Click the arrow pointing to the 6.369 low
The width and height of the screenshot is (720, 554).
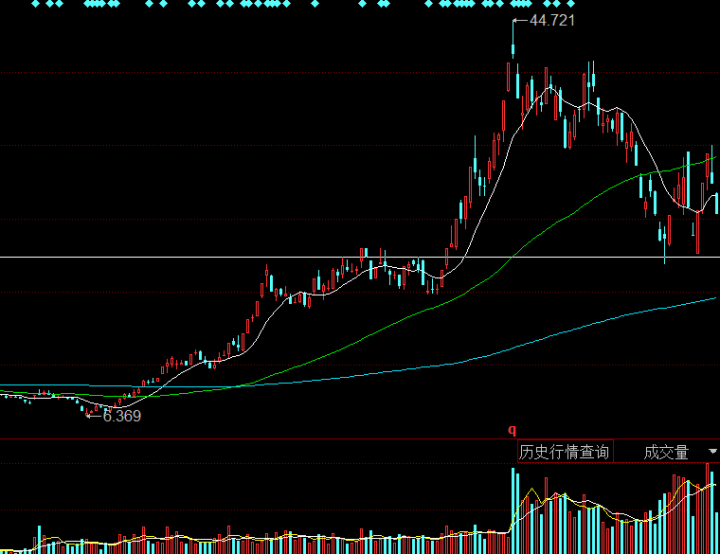pos(93,416)
